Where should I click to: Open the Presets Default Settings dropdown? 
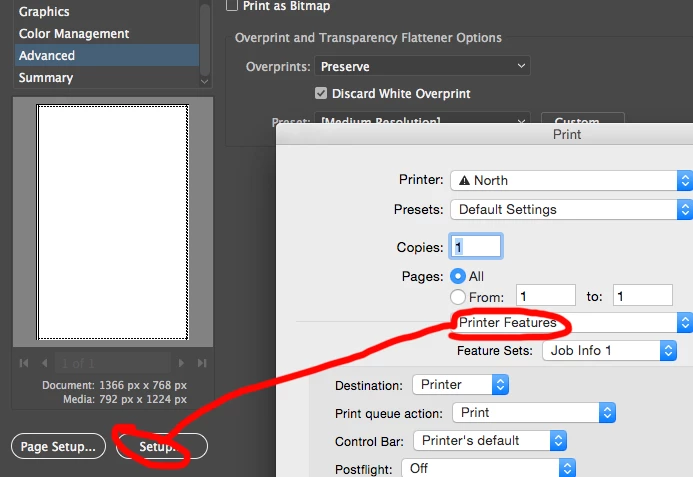pos(571,210)
